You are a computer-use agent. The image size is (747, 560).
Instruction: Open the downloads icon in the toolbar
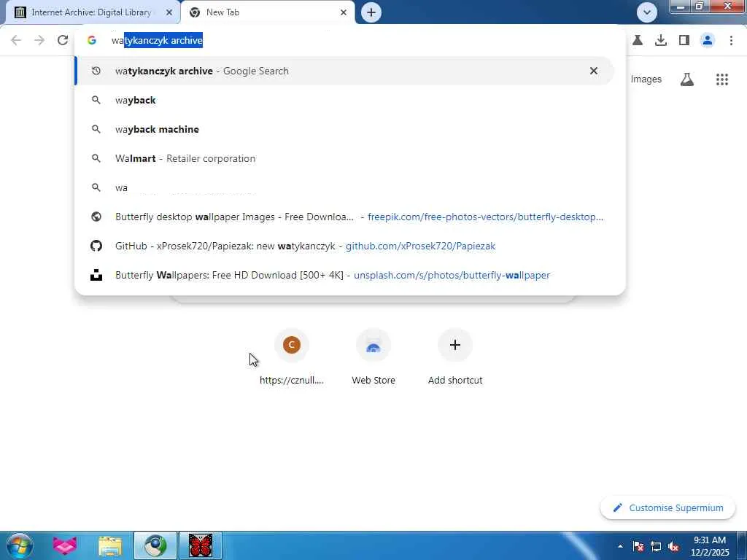click(x=661, y=41)
